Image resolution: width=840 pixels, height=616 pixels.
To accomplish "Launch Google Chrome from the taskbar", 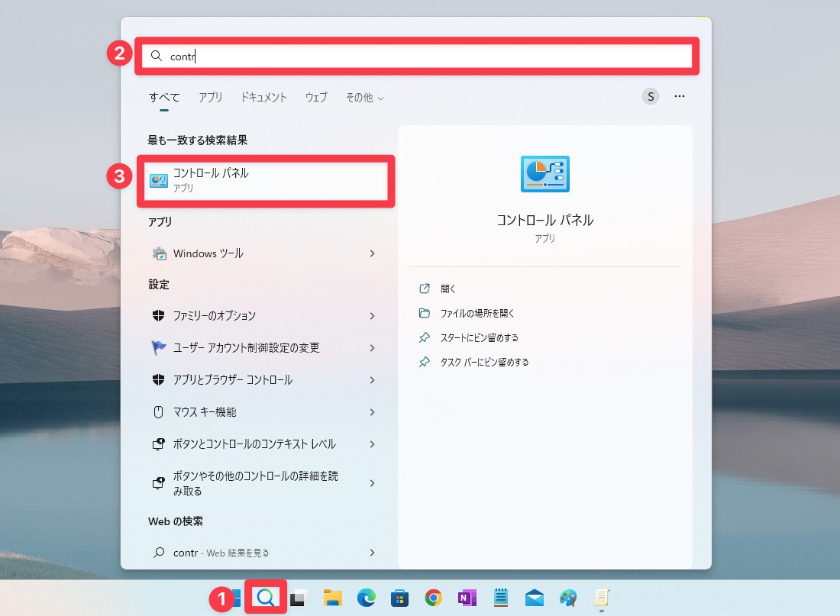I will tap(434, 597).
